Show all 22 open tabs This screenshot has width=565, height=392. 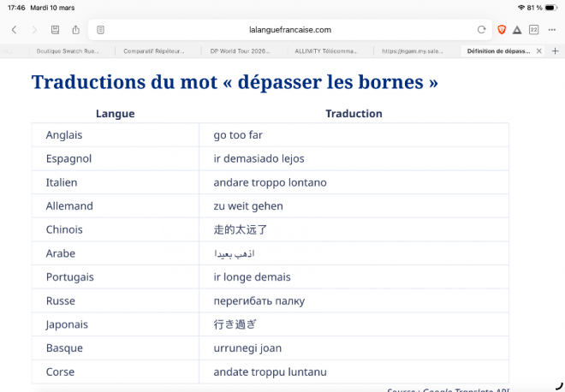(x=533, y=29)
